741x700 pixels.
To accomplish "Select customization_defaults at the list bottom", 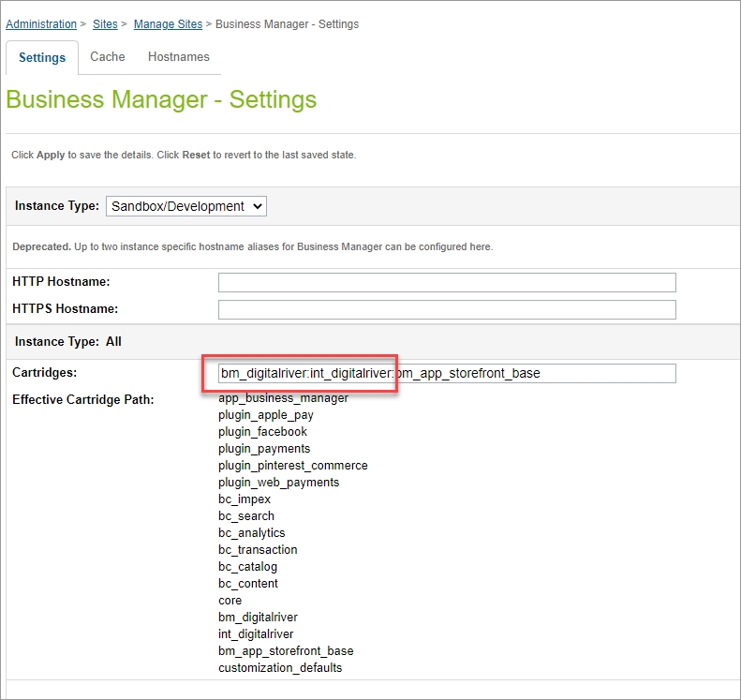I will [280, 668].
